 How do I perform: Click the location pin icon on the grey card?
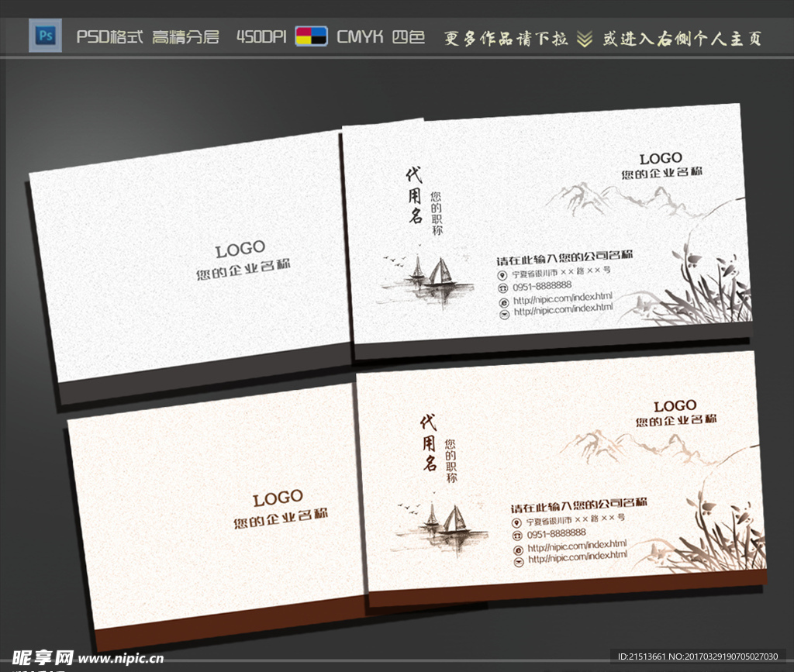coord(502,275)
